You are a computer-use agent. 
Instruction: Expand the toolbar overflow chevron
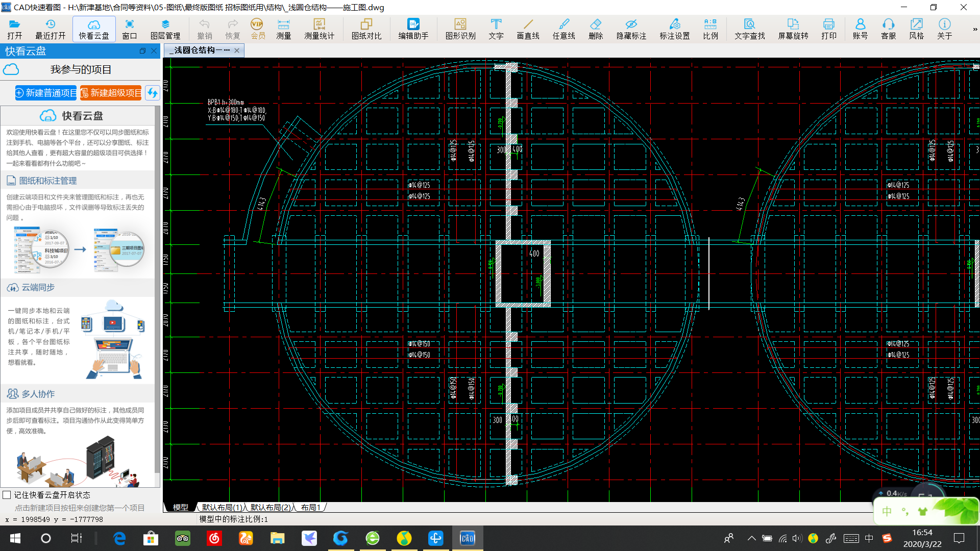pyautogui.click(x=975, y=29)
